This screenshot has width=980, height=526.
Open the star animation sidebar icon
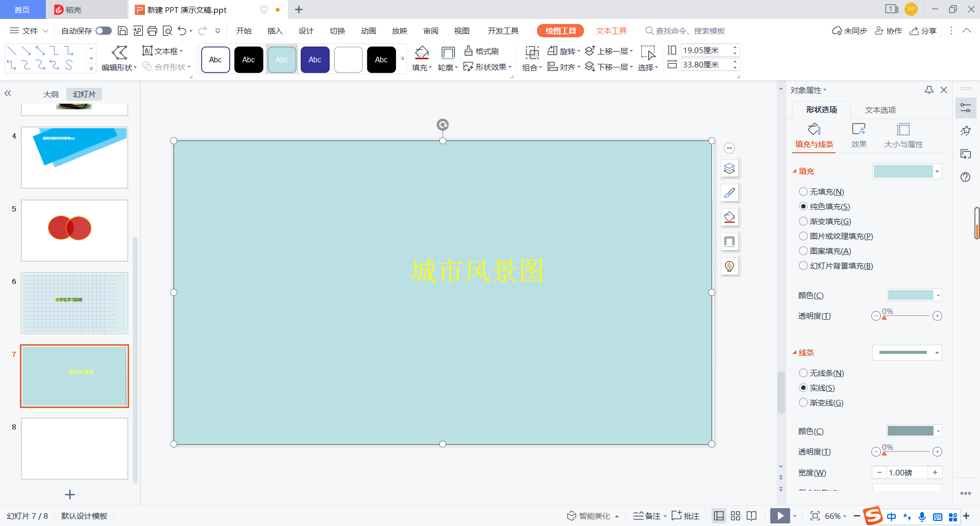tap(966, 131)
